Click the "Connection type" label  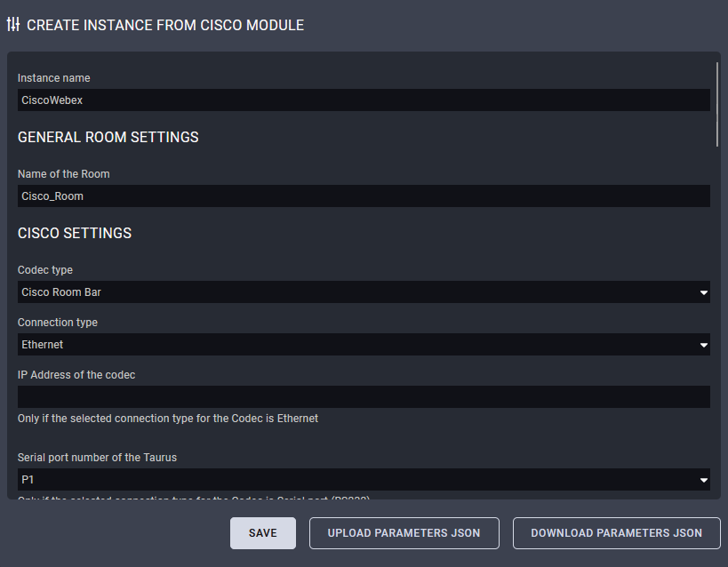point(58,323)
